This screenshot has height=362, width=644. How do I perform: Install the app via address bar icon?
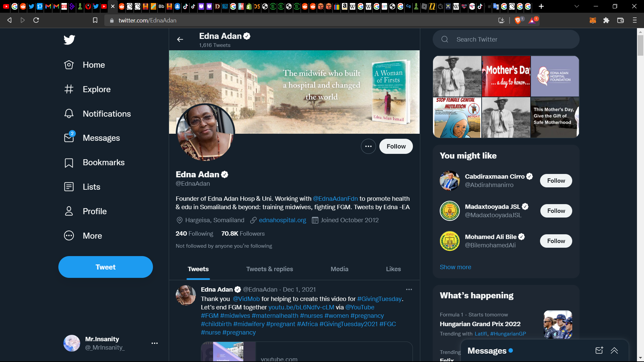(501, 20)
